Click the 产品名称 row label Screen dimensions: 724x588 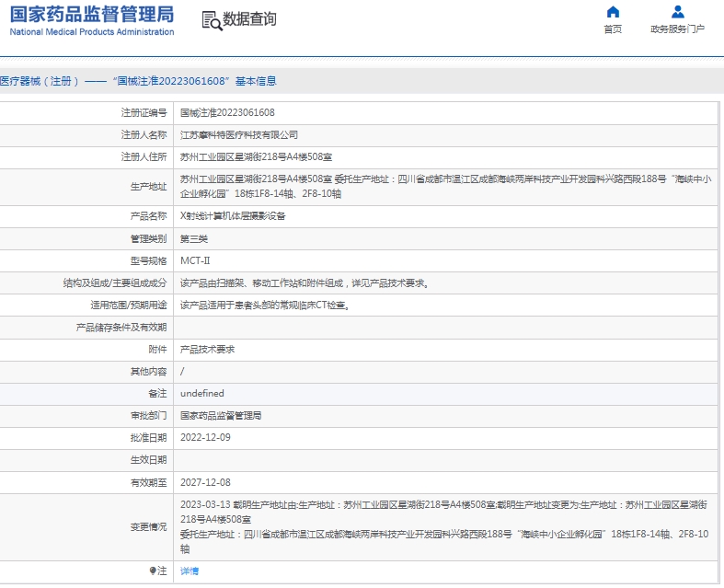[x=148, y=216]
